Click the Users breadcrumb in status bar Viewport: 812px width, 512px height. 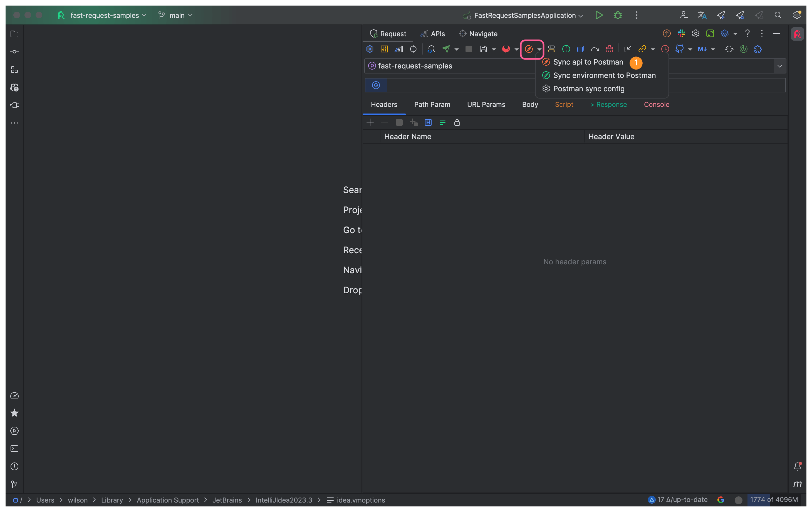(x=45, y=500)
